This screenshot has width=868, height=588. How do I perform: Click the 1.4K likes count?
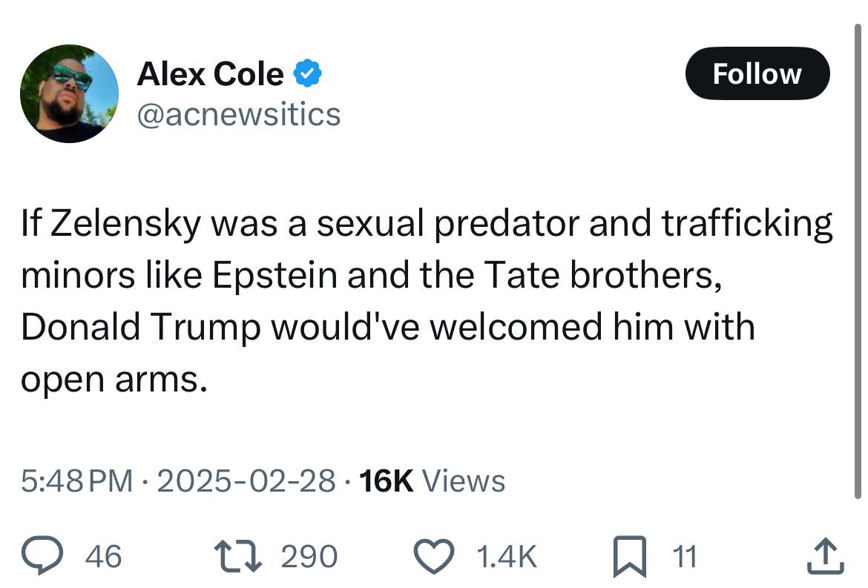507,556
